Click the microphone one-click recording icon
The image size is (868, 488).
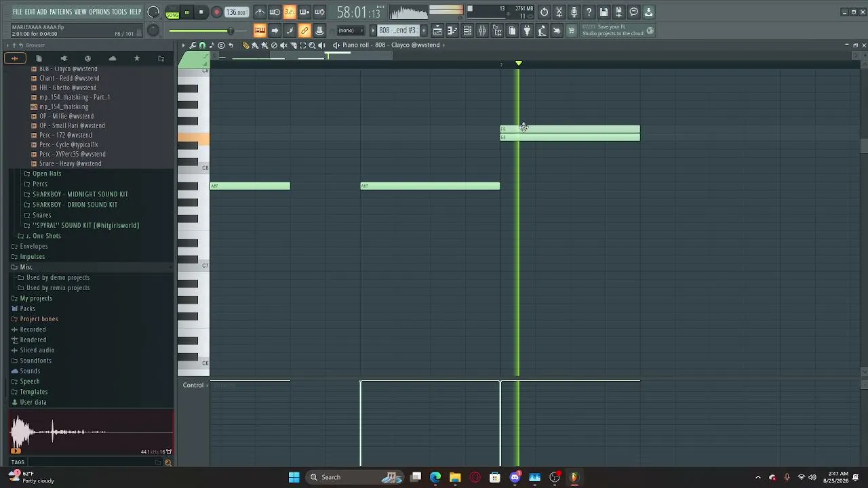574,12
